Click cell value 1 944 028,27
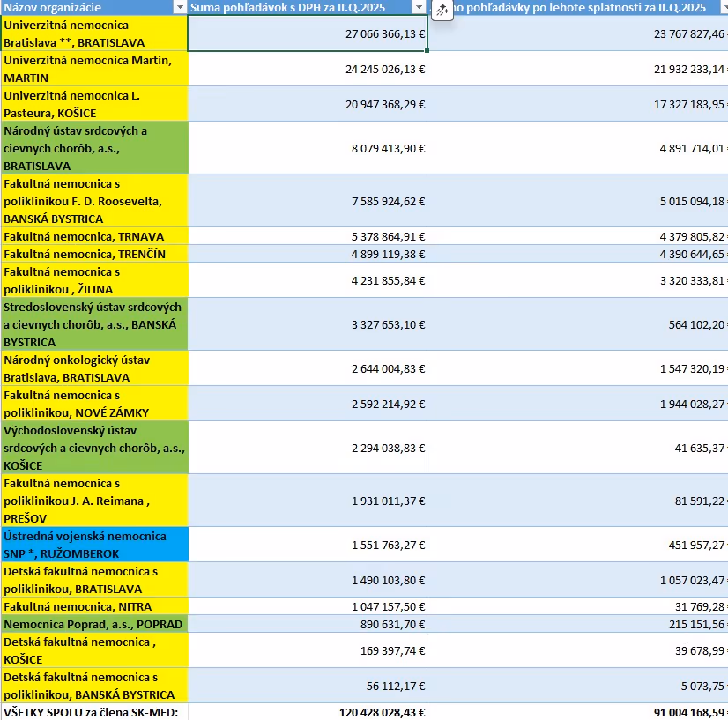This screenshot has width=728, height=720. [x=692, y=405]
